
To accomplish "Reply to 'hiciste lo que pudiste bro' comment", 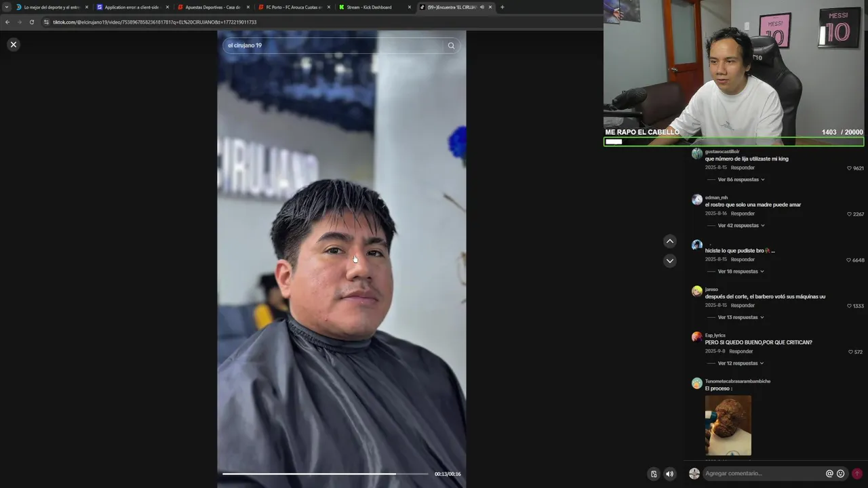I will coord(743,260).
